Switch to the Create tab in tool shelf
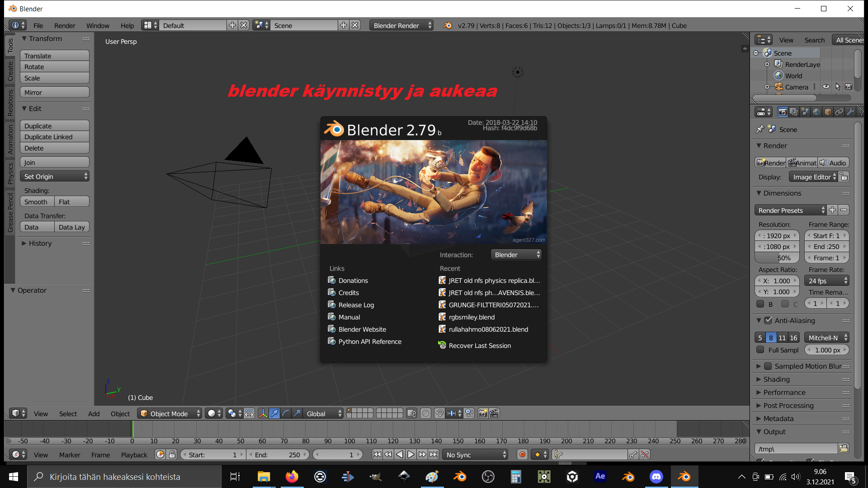The width and height of the screenshot is (868, 488). [x=10, y=71]
